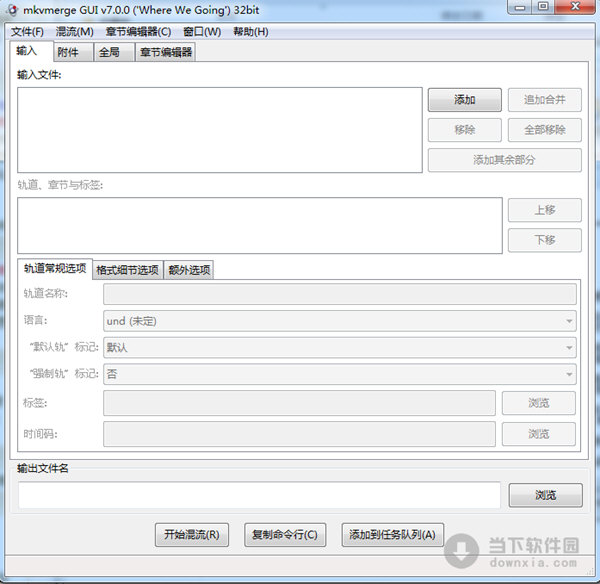Select the 额外选项 tab
This screenshot has height=584, width=600.
tap(189, 270)
